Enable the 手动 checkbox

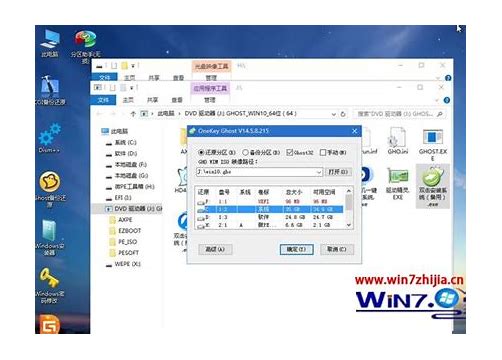pos(323,152)
